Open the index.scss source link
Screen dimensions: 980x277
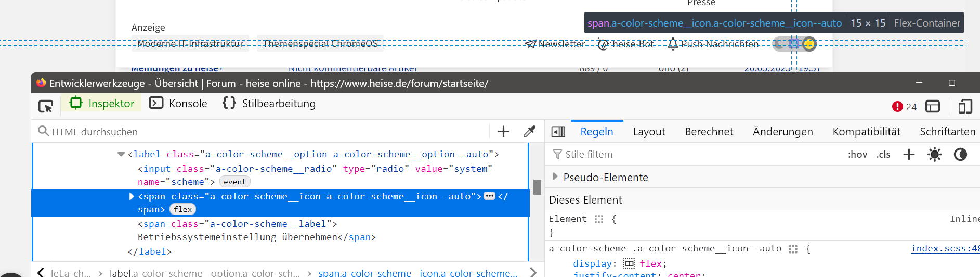coord(945,249)
